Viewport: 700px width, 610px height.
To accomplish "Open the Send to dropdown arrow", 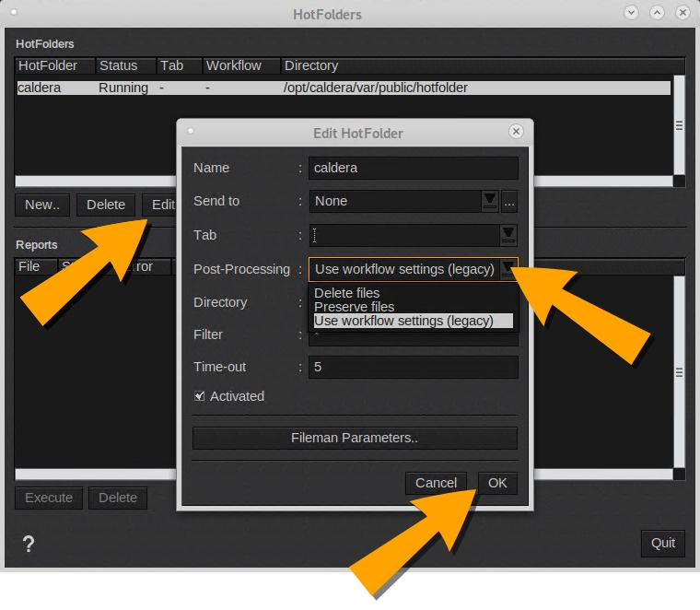I will tap(490, 201).
